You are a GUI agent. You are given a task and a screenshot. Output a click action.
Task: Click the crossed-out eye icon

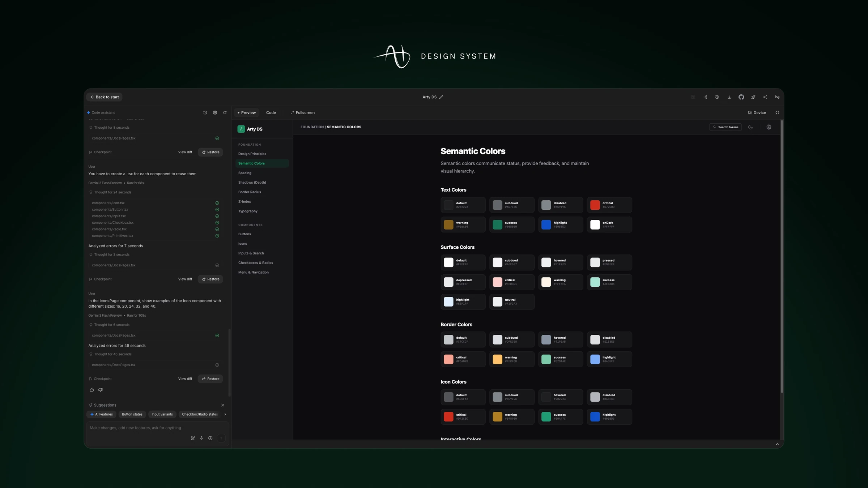(x=777, y=97)
